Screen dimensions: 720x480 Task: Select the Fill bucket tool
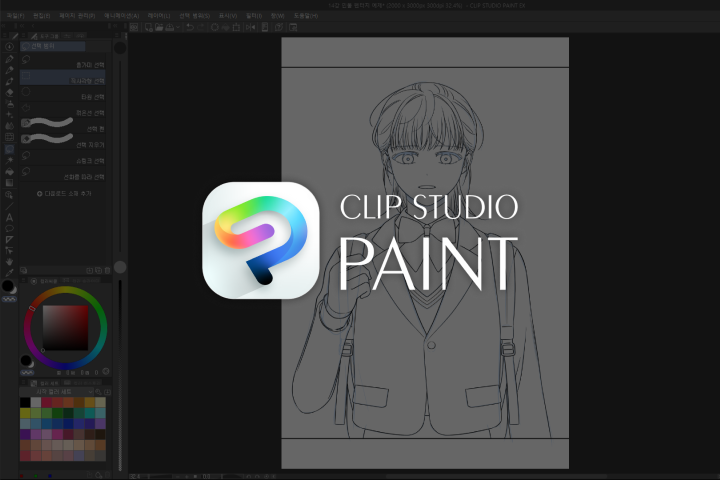coord(9,171)
